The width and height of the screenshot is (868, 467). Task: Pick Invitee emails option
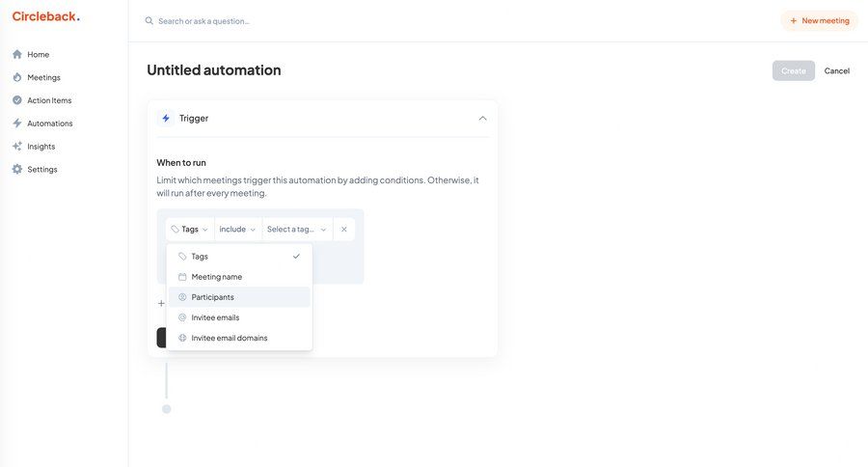point(239,317)
